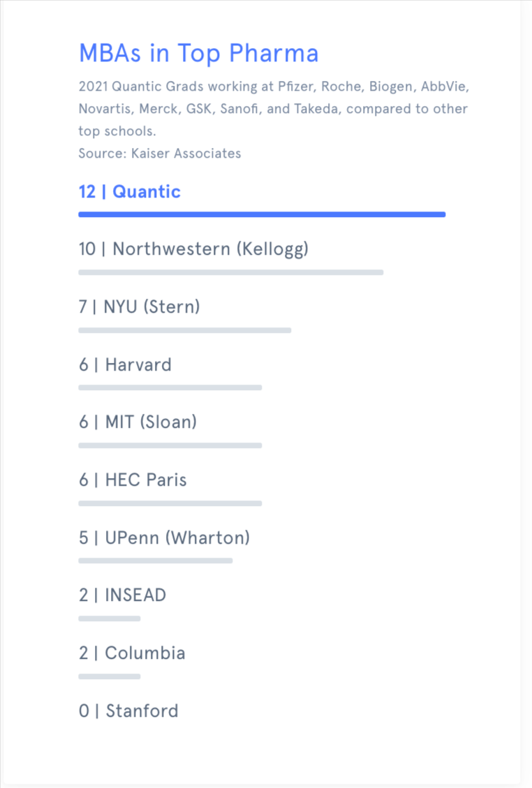Select the "6 | HEC Paris" label
Image resolution: width=532 pixels, height=788 pixels.
[133, 480]
